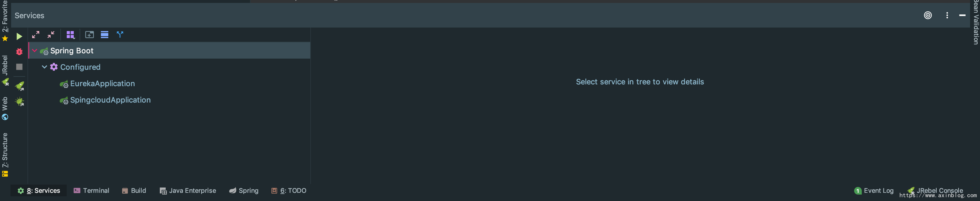Switch to the Terminal tool tab
Viewport: 980px width, 201px height.
click(x=91, y=190)
